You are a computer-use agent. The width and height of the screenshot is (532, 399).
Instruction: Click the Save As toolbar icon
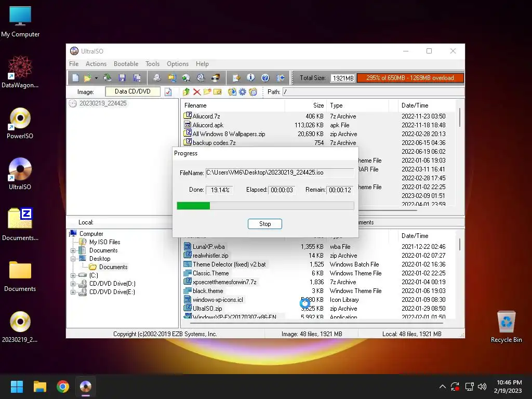coord(137,78)
